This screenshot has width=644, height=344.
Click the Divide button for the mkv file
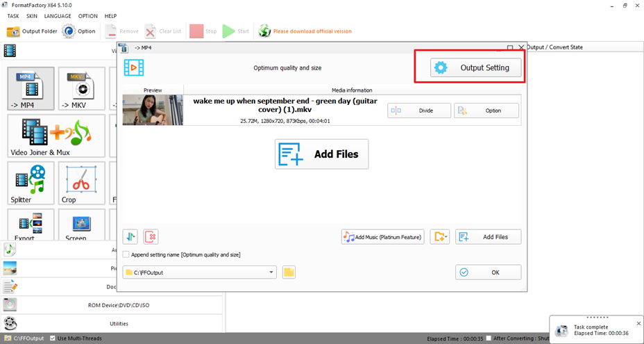pos(419,110)
